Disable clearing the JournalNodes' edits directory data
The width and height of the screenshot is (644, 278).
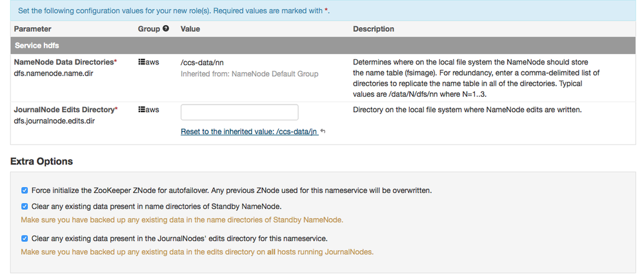(25, 238)
